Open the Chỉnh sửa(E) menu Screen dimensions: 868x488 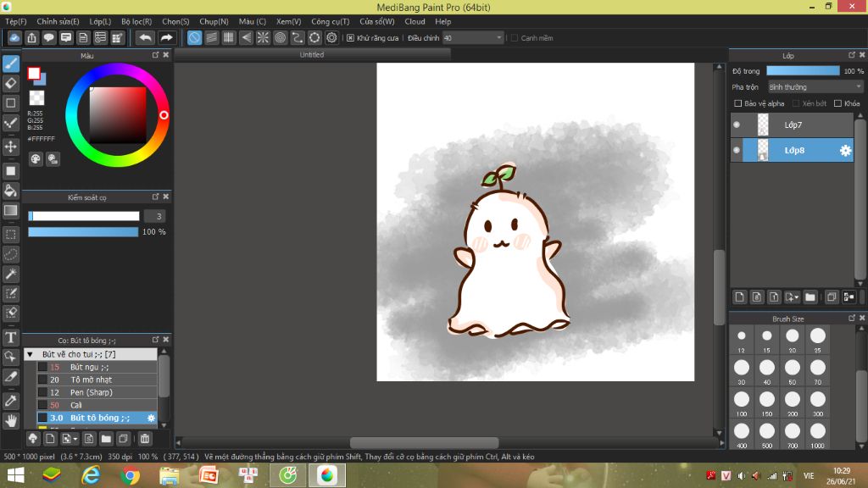pyautogui.click(x=58, y=21)
